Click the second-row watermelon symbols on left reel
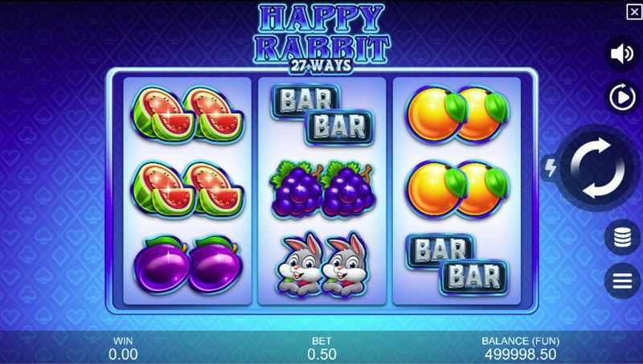The width and height of the screenshot is (643, 364). 188,189
